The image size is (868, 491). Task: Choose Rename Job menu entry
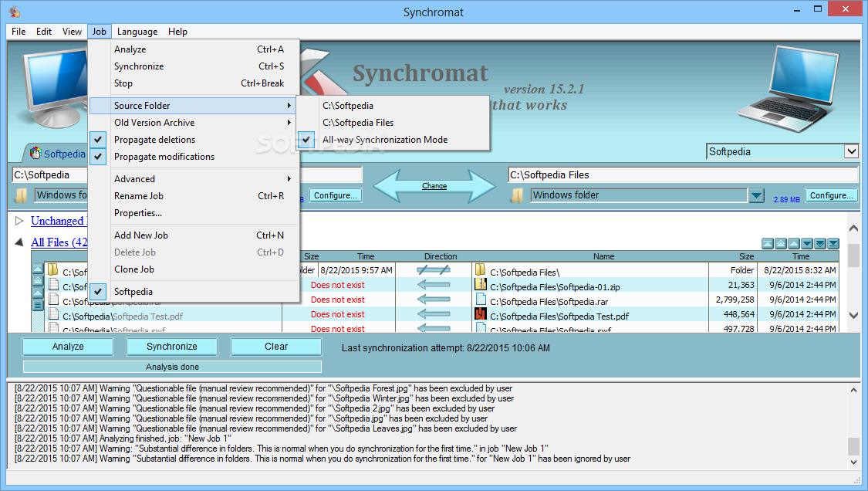tap(194, 196)
